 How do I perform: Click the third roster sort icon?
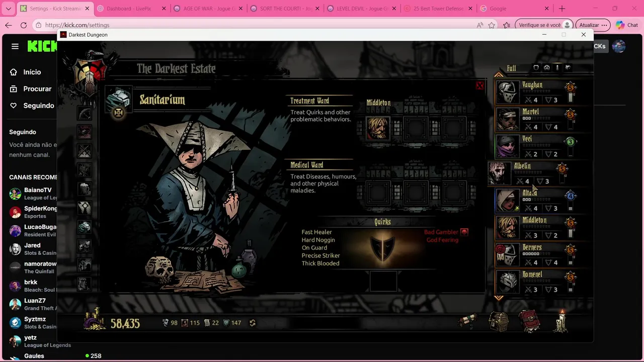tap(557, 67)
